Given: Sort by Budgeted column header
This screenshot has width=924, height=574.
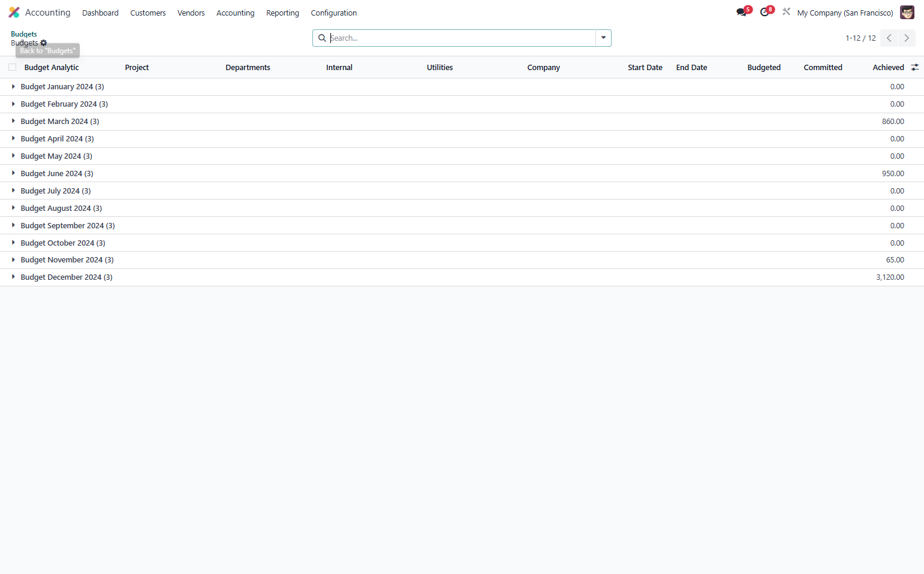Looking at the screenshot, I should click(764, 68).
